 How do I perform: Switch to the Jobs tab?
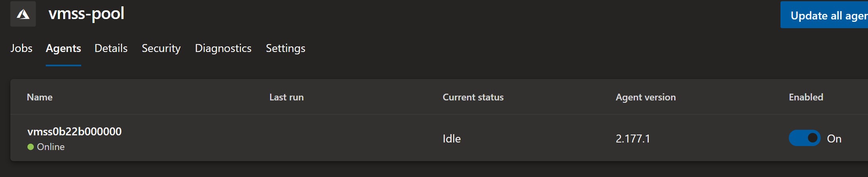pyautogui.click(x=21, y=48)
